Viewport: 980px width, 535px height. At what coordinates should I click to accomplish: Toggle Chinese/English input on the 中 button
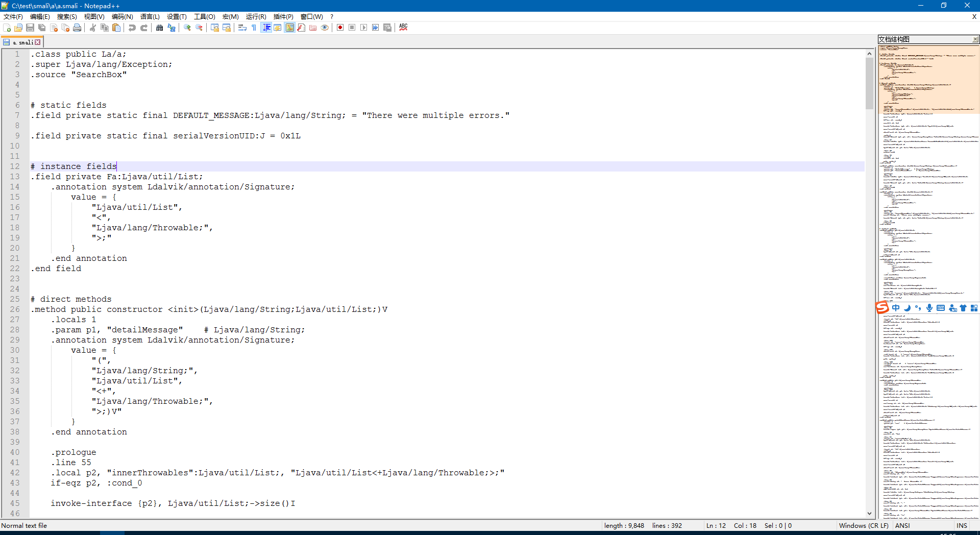pos(896,307)
